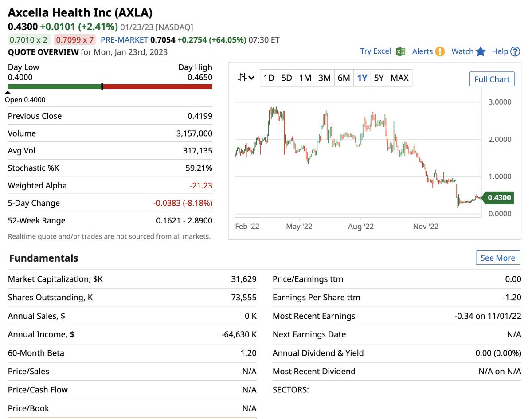532x419 pixels.
Task: Select the 1M chart range
Action: pos(305,78)
